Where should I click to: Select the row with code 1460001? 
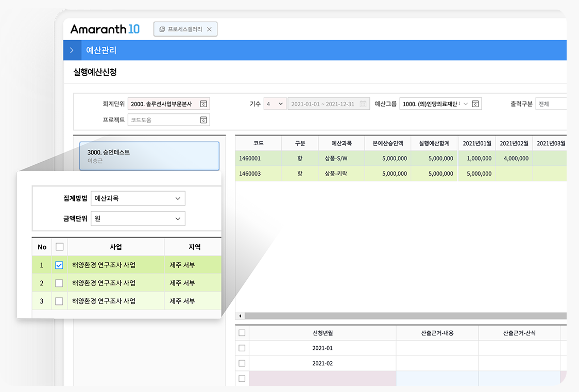pyautogui.click(x=401, y=158)
